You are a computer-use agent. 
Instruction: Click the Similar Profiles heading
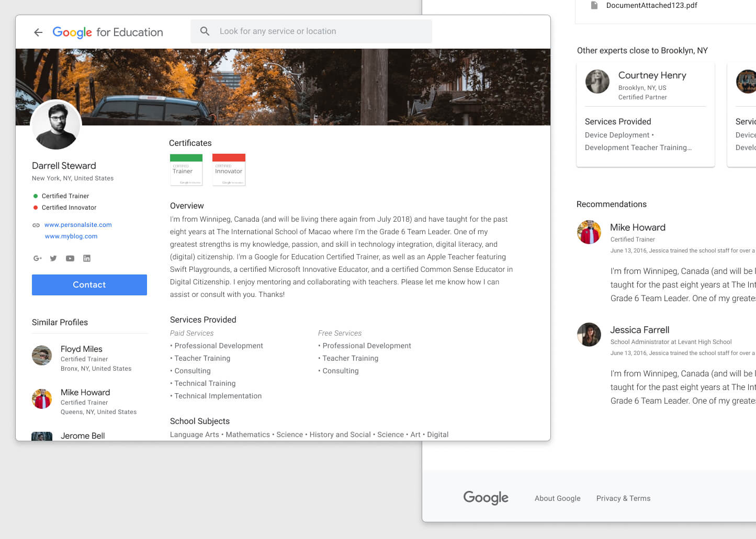(60, 323)
